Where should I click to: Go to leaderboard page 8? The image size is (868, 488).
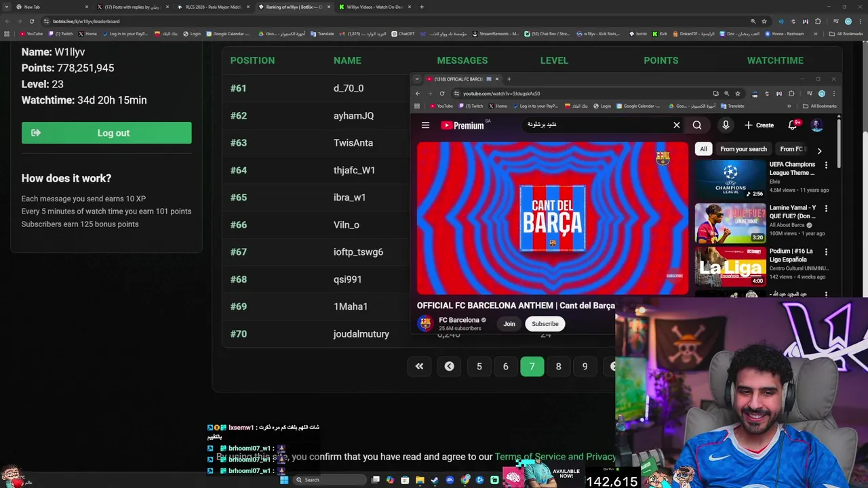(558, 367)
